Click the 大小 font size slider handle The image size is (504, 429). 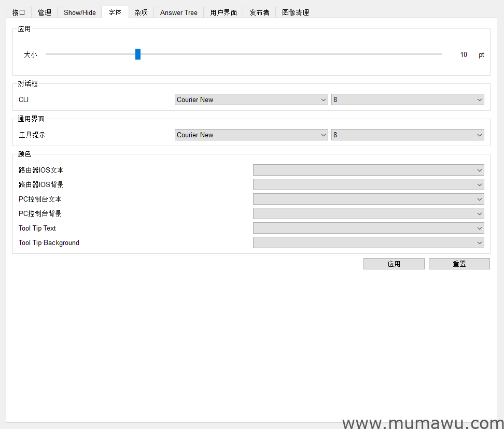pyautogui.click(x=138, y=54)
